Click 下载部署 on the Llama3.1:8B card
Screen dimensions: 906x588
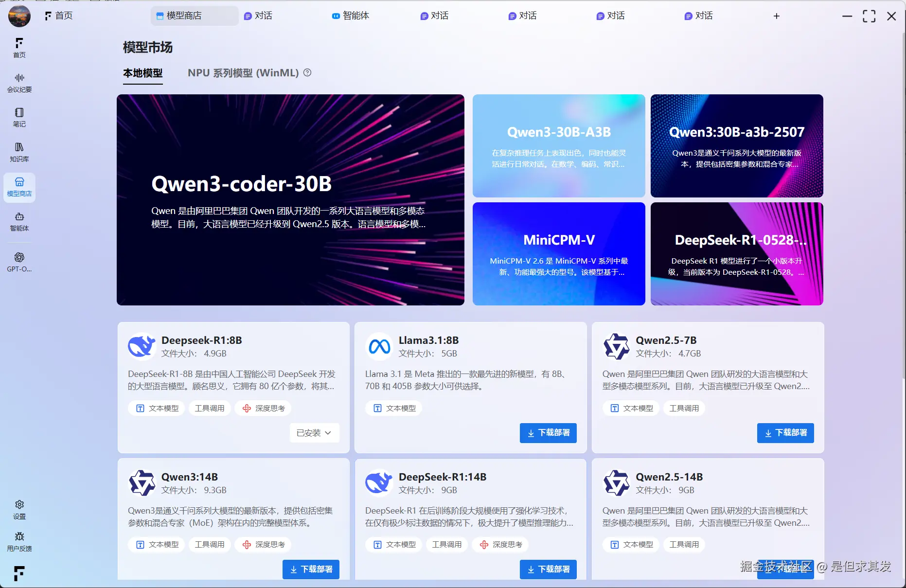point(548,433)
